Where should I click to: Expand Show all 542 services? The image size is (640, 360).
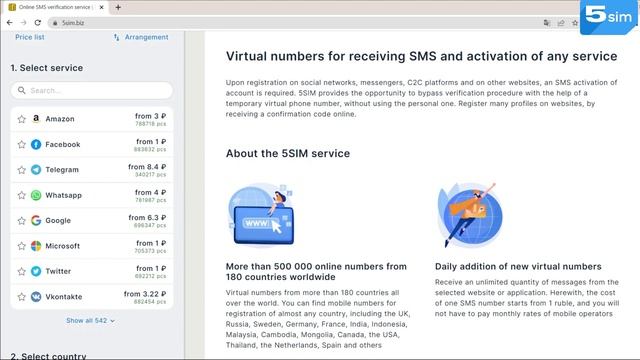(91, 320)
